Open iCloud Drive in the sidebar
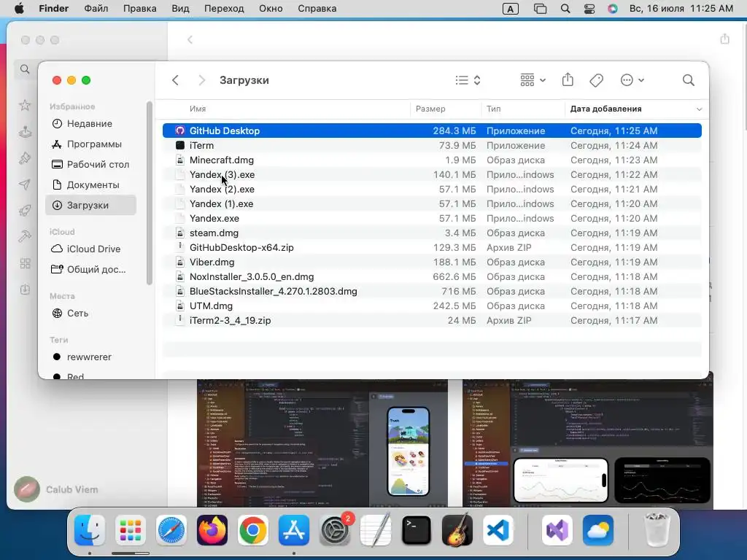747x560 pixels. coord(90,249)
